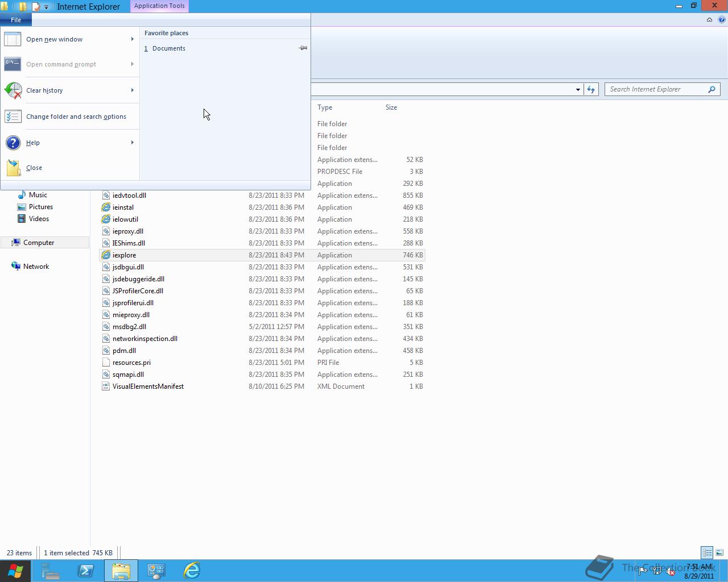Open the File menu tab
The height and width of the screenshot is (582, 728).
(16, 20)
